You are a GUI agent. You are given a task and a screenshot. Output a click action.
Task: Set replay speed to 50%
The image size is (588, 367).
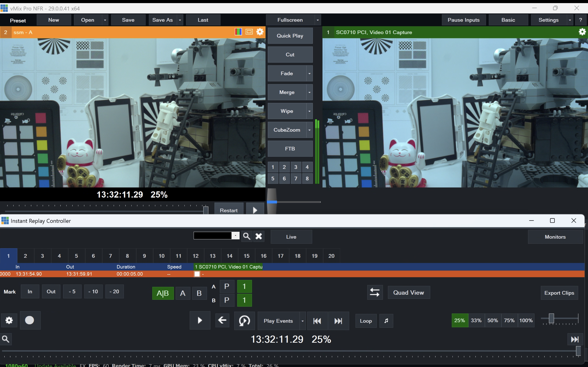click(493, 320)
